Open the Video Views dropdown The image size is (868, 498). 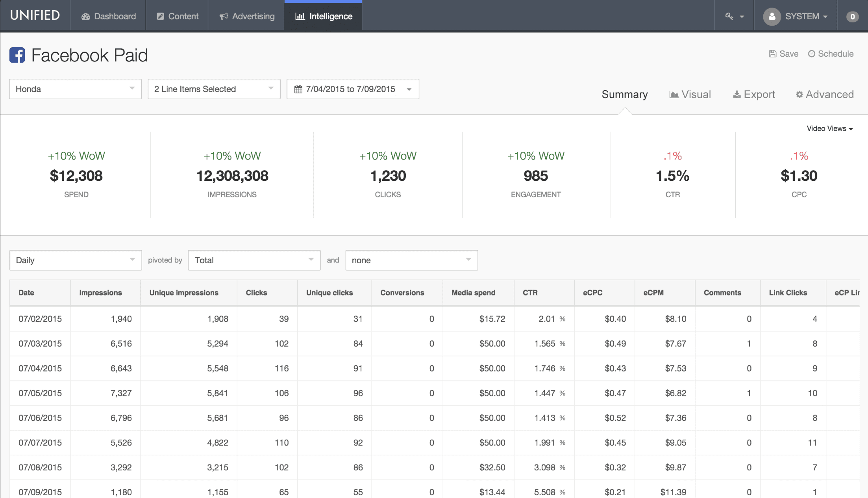(830, 128)
